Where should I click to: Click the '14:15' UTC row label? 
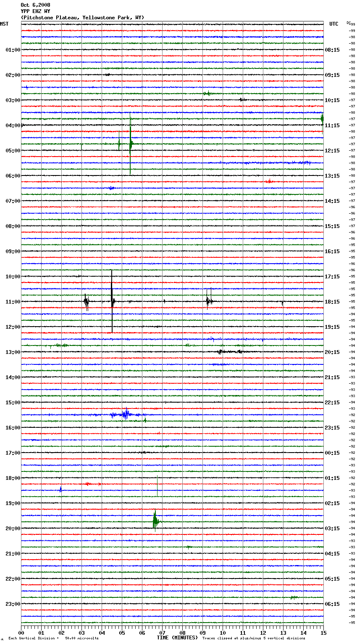[332, 201]
